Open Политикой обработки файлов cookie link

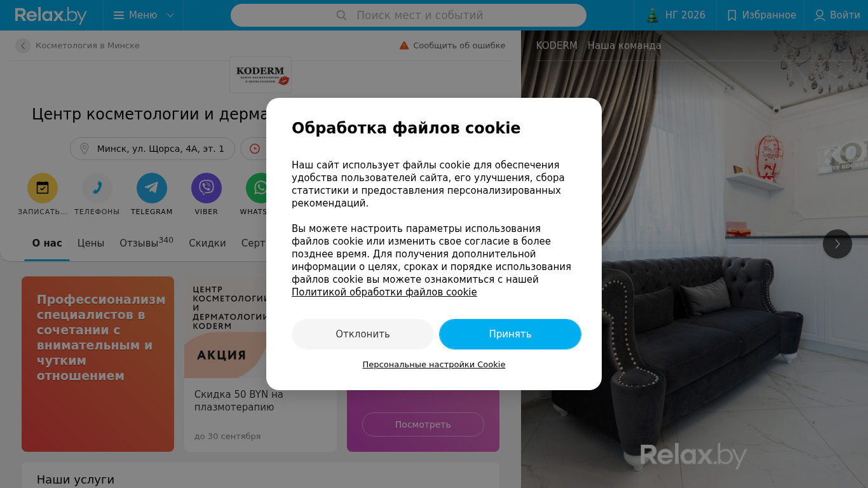point(384,292)
